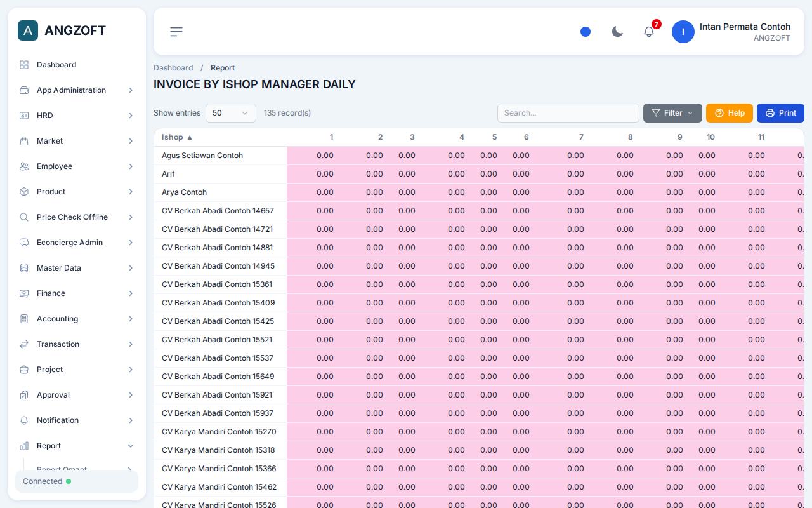Screen dimensions: 812x508
Task: Expand the Employee menu chevron
Action: 131,166
